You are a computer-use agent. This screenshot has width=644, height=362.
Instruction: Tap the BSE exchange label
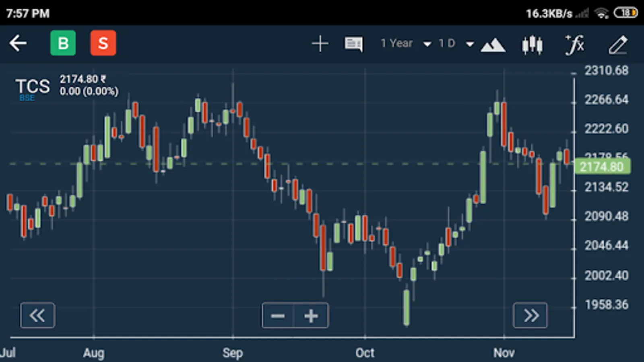pos(27,98)
